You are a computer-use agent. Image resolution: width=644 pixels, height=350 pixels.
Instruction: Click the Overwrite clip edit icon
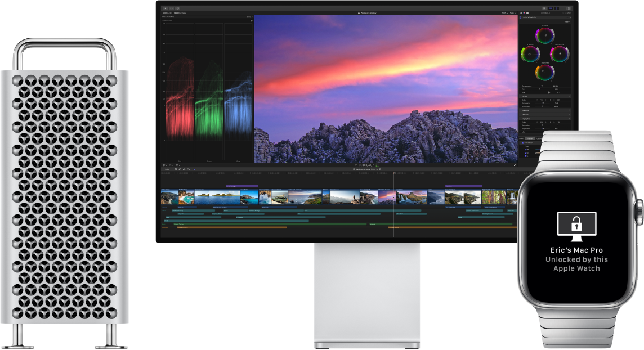pyautogui.click(x=188, y=169)
